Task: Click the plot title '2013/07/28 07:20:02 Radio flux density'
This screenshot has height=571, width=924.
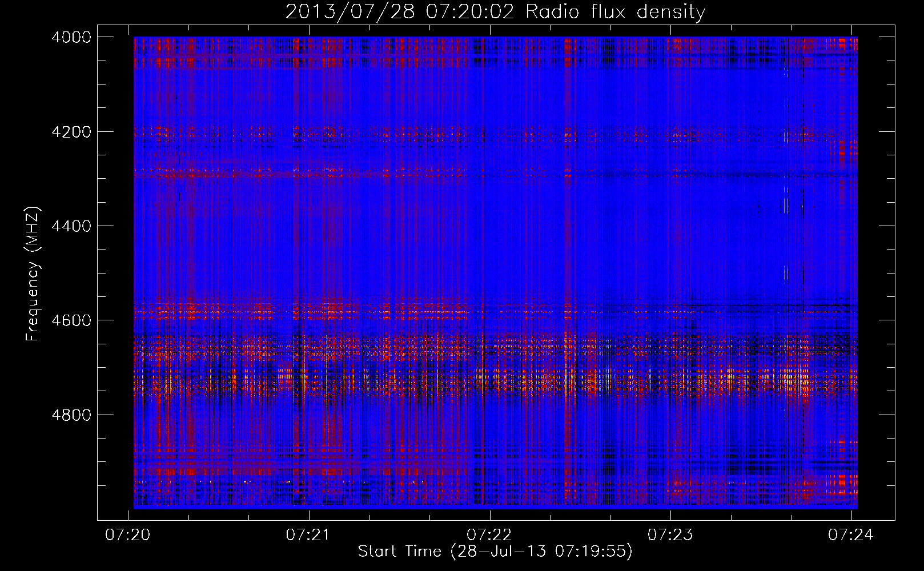Action: pos(495,12)
